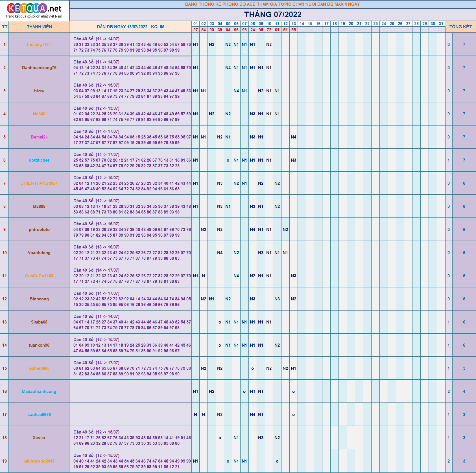Select the THÀNH VIÊN column header
476x473 pixels.
click(x=39, y=27)
